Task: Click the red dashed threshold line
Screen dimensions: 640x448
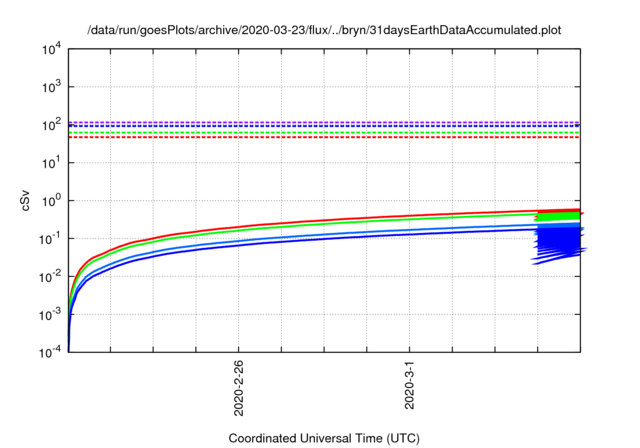Action: (x=324, y=137)
